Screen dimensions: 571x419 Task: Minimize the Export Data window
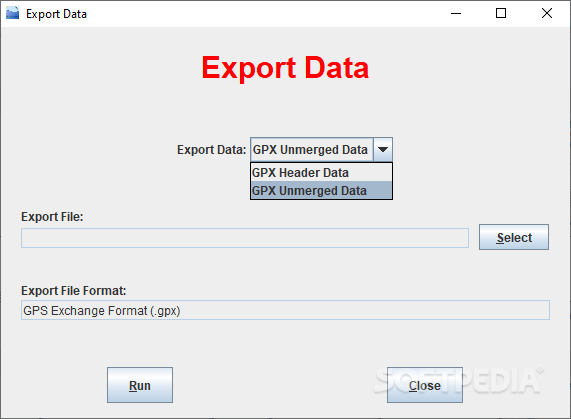point(456,13)
